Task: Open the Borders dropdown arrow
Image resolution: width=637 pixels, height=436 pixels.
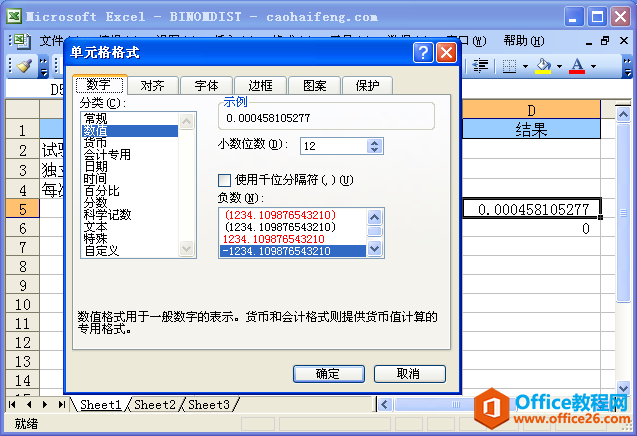Action: point(525,66)
